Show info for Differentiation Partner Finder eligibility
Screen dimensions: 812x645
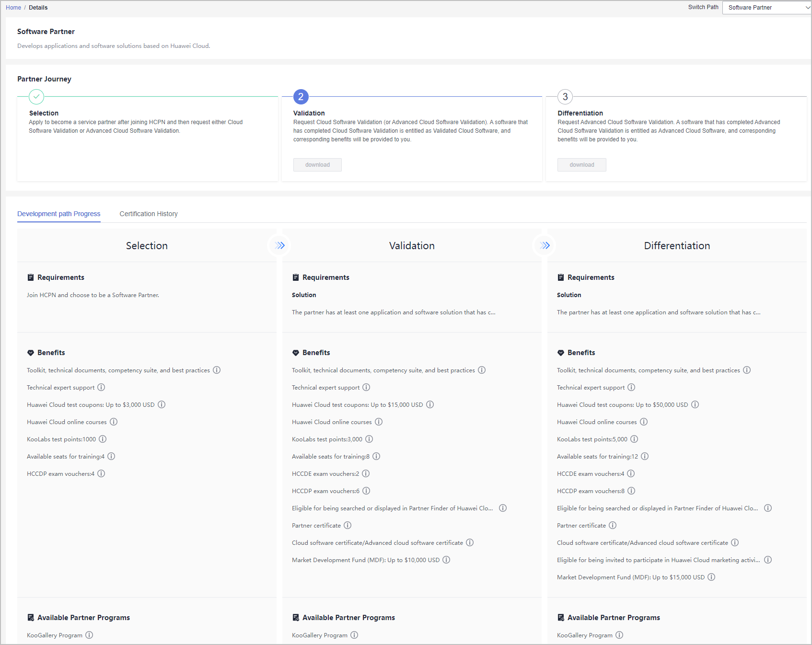(x=768, y=508)
